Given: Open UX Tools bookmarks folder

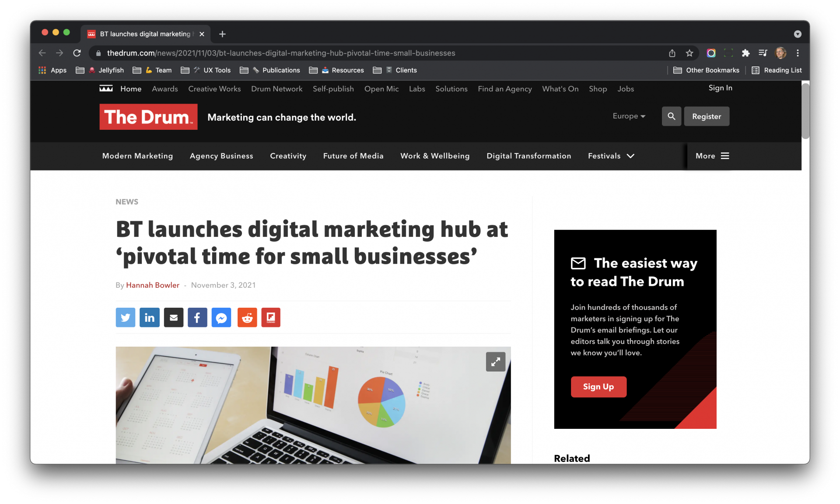Looking at the screenshot, I should pos(206,70).
